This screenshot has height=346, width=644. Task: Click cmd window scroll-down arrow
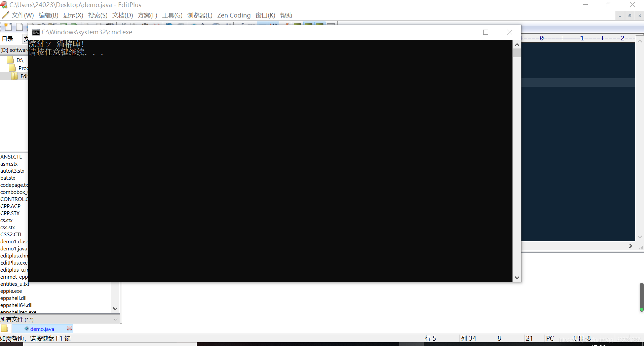click(517, 278)
